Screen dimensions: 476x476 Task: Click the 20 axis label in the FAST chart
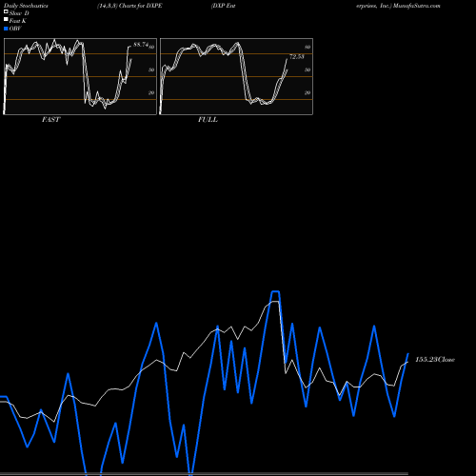(x=151, y=92)
